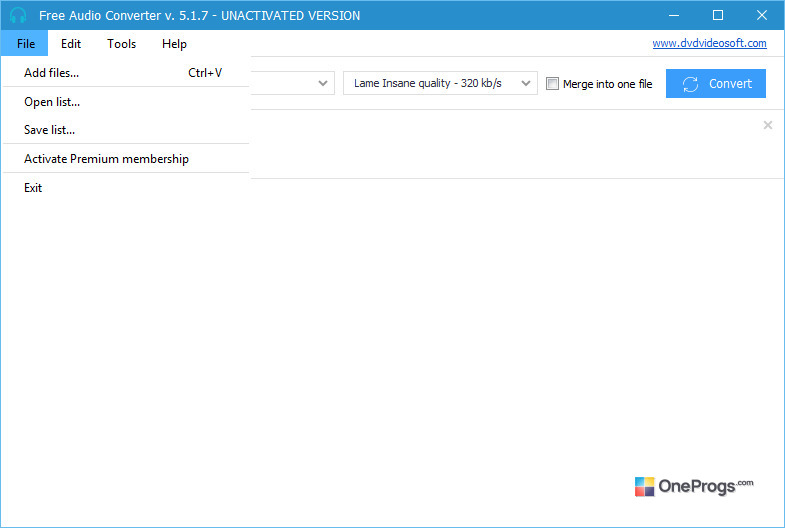This screenshot has height=528, width=785.
Task: Open Lame Insane quality preset dropdown
Action: [x=440, y=83]
